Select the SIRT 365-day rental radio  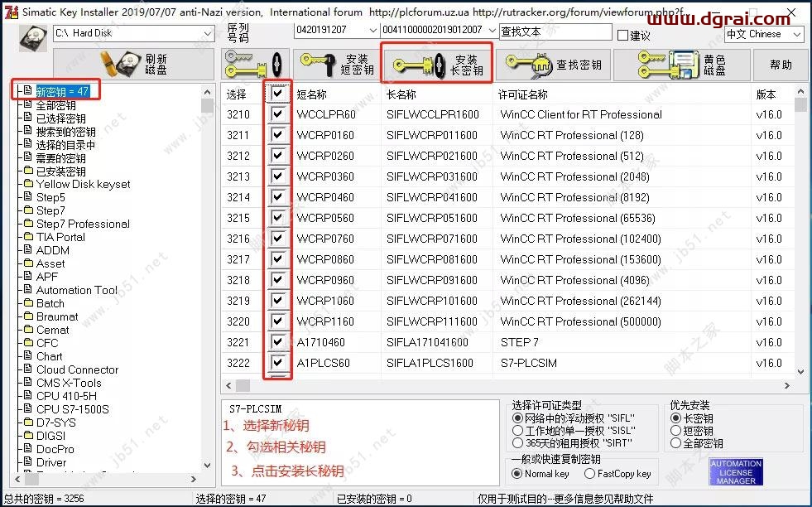pyautogui.click(x=517, y=442)
